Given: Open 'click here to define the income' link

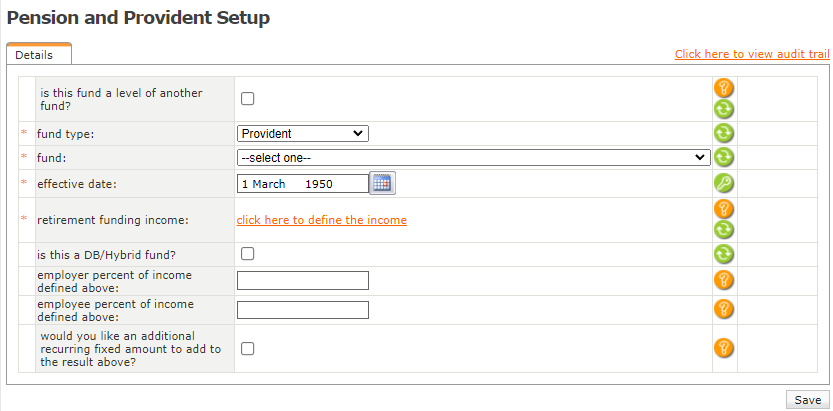Looking at the screenshot, I should 321,220.
